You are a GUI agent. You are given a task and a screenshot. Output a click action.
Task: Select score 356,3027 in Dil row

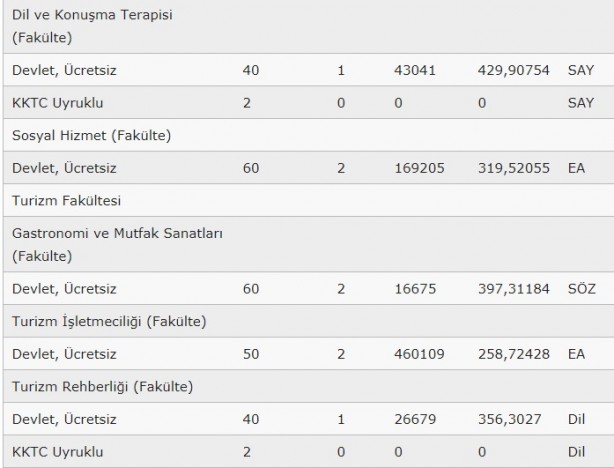(x=509, y=419)
